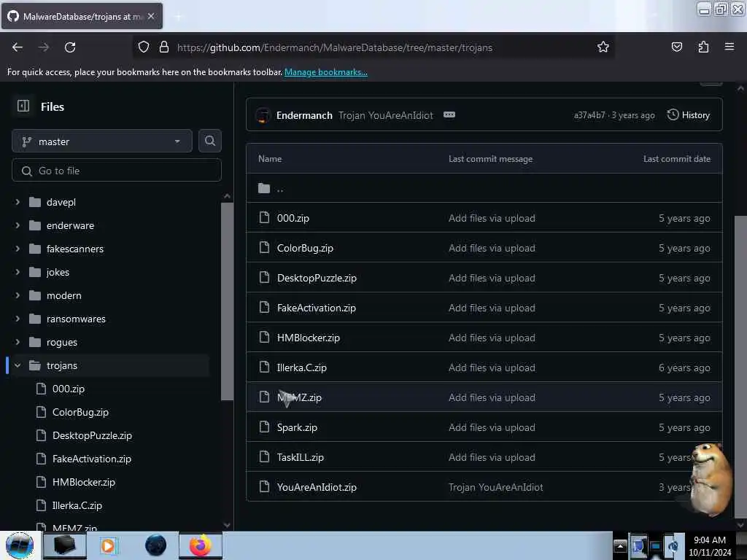Open the Endermanch author profile link
This screenshot has width=747, height=560.
point(304,115)
